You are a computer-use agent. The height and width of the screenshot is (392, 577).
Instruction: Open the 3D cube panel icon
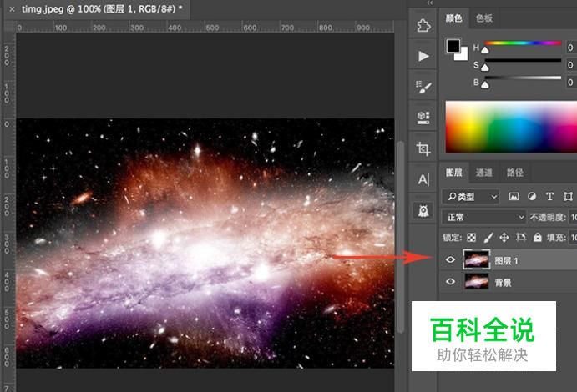pos(423,118)
